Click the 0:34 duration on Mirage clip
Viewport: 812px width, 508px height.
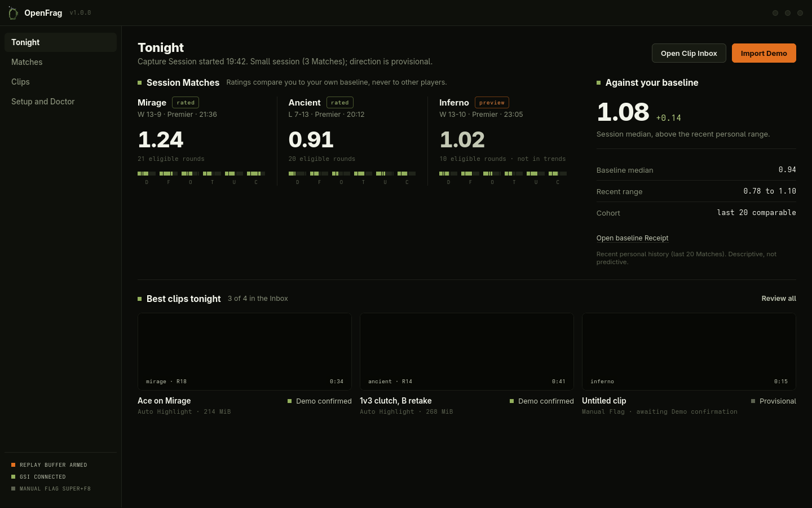337,382
